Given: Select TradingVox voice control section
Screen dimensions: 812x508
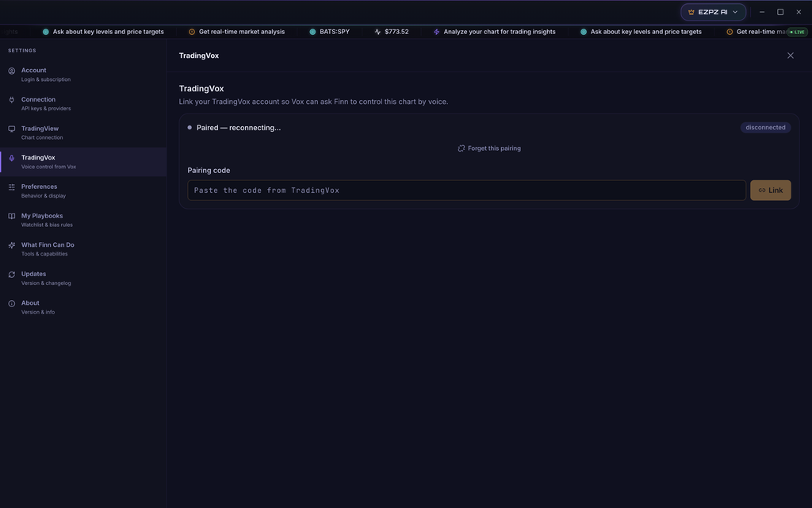Looking at the screenshot, I should 82,162.
